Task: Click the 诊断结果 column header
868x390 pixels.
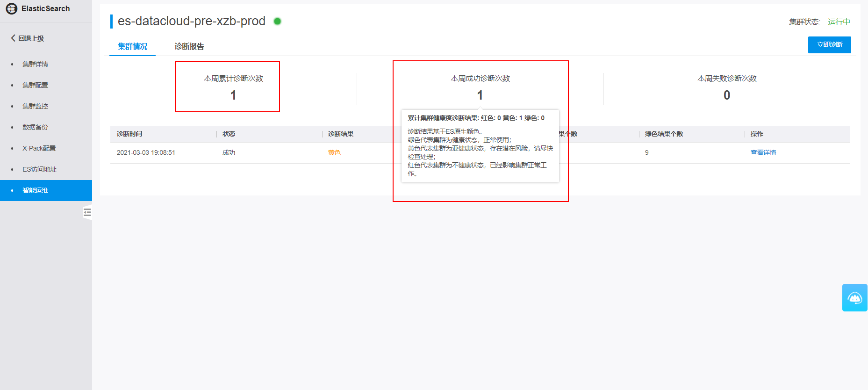Action: point(341,134)
